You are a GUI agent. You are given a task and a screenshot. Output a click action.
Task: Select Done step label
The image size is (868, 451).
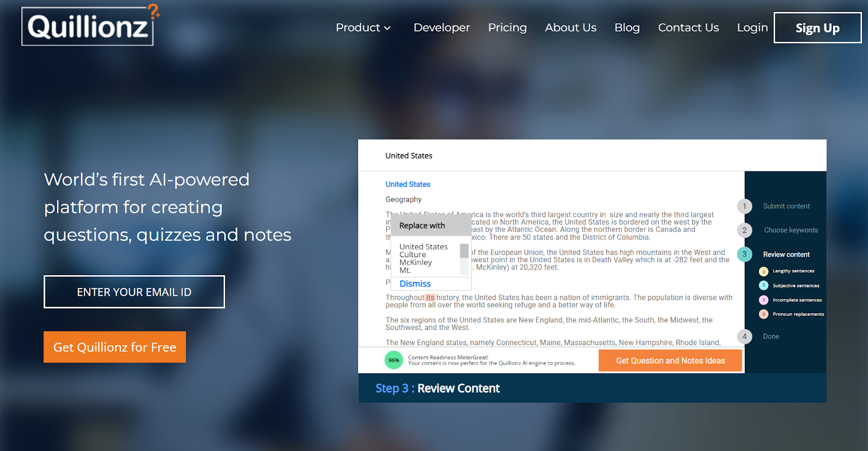pyautogui.click(x=771, y=336)
